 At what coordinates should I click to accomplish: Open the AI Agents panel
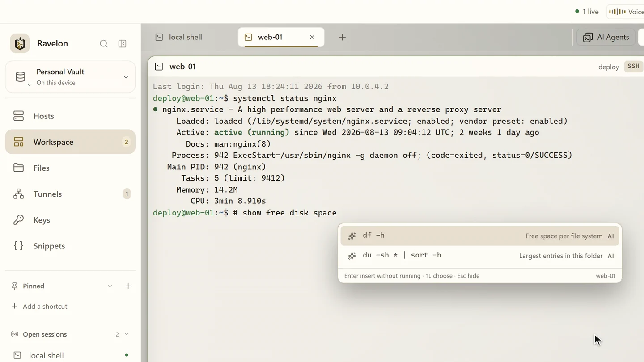click(606, 37)
